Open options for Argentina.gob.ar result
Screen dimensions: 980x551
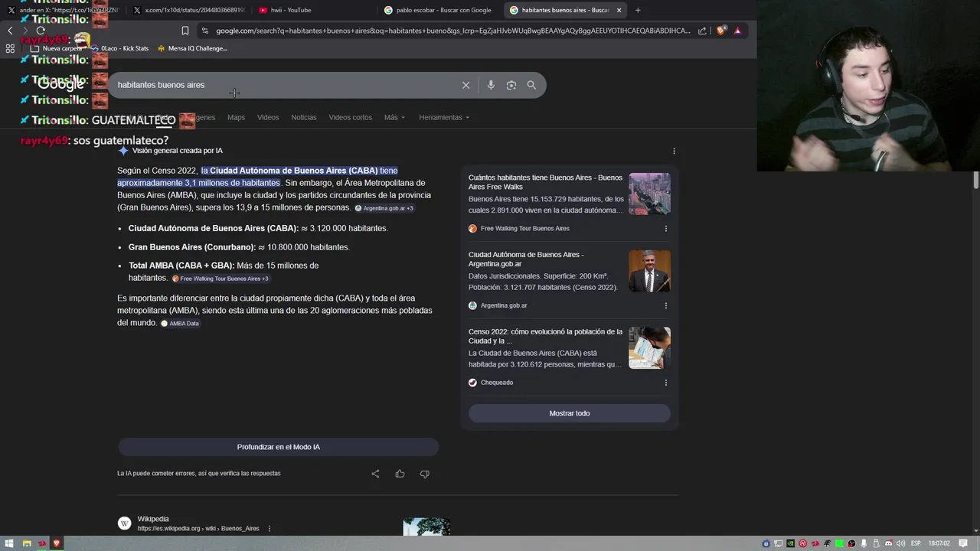click(665, 305)
